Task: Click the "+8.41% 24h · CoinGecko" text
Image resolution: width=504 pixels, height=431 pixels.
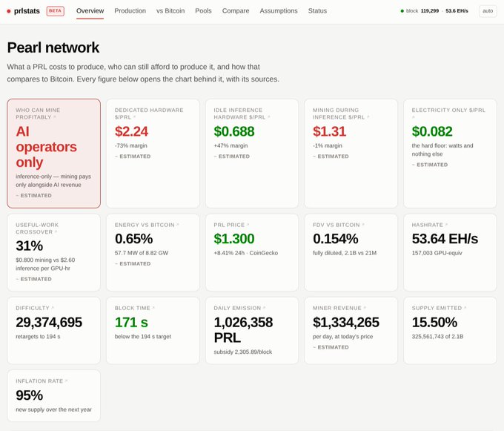Action: 245,253
